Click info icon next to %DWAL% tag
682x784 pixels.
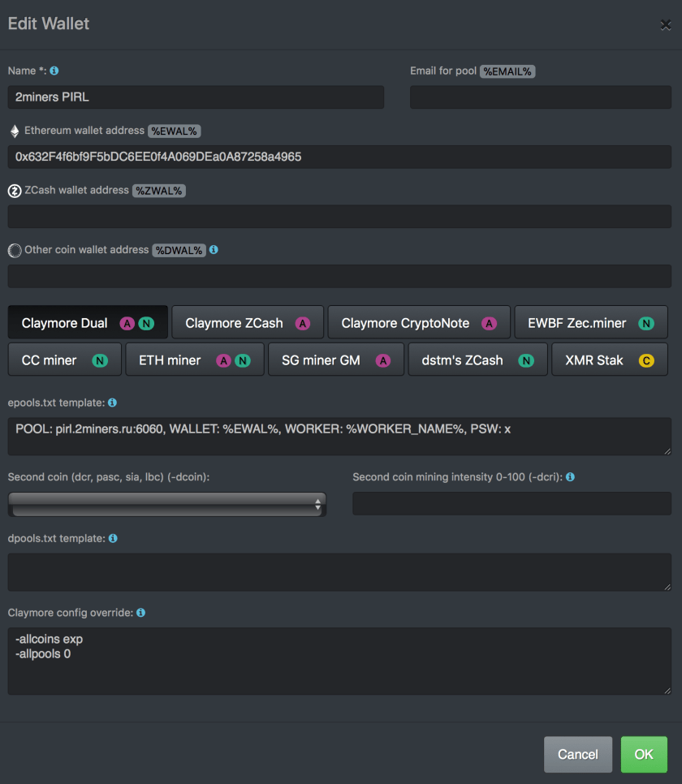click(x=214, y=249)
